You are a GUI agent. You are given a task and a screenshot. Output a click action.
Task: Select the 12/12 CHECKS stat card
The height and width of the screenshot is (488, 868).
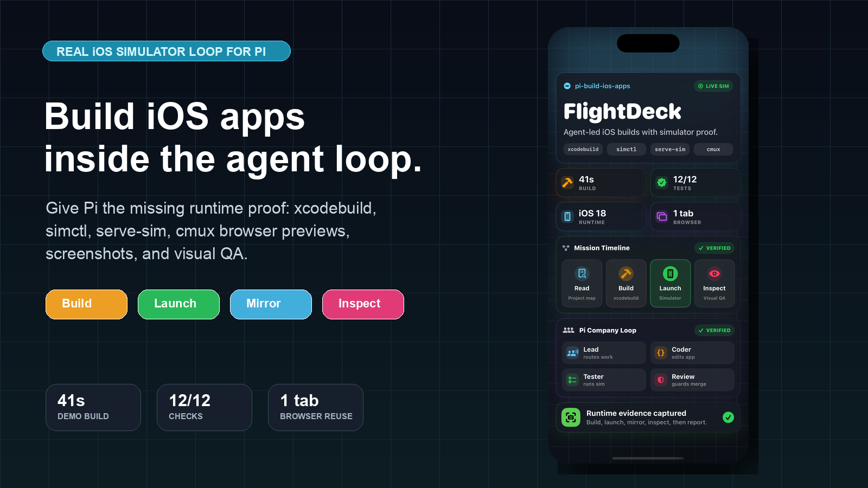click(x=205, y=407)
